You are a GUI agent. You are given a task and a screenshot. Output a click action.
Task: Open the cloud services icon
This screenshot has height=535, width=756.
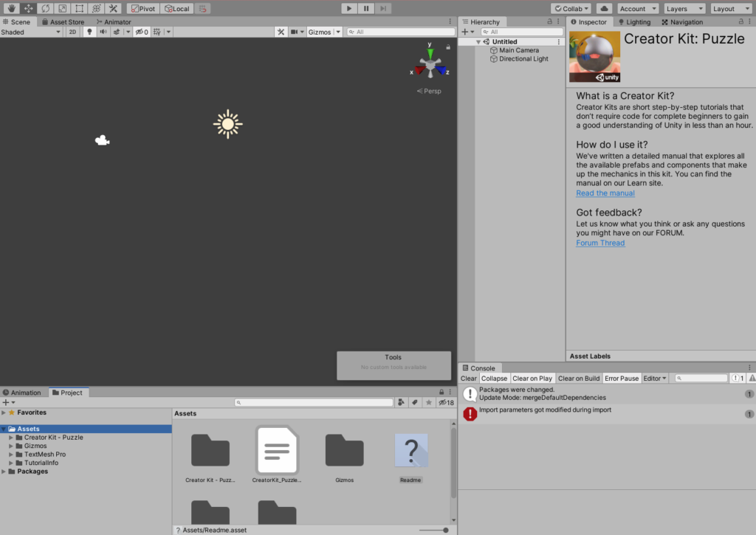pyautogui.click(x=604, y=9)
